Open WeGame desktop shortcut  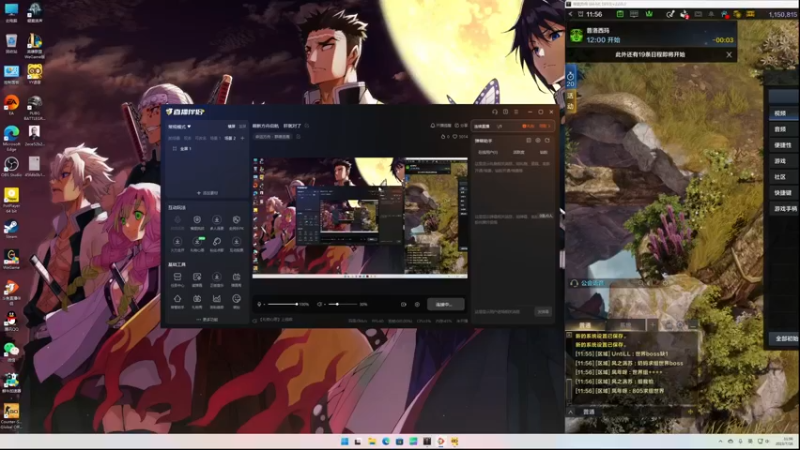click(x=11, y=258)
